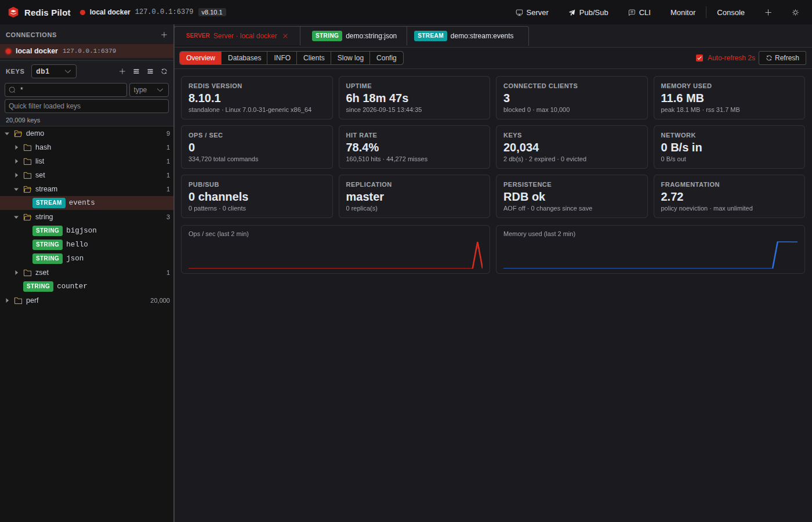Open the db1 database dropdown
This screenshot has width=812, height=522.
(54, 71)
